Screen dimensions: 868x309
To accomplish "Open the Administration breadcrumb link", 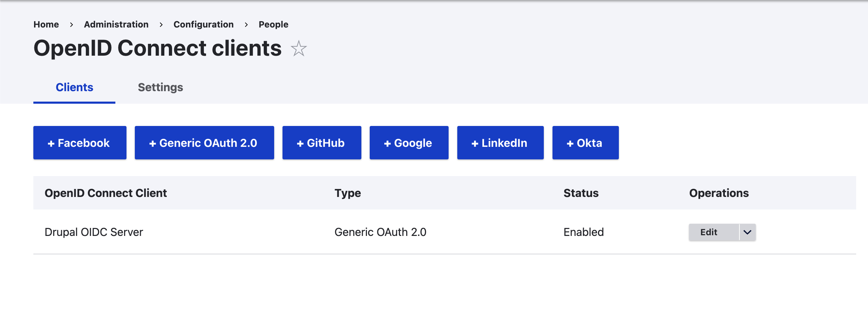I will click(116, 24).
